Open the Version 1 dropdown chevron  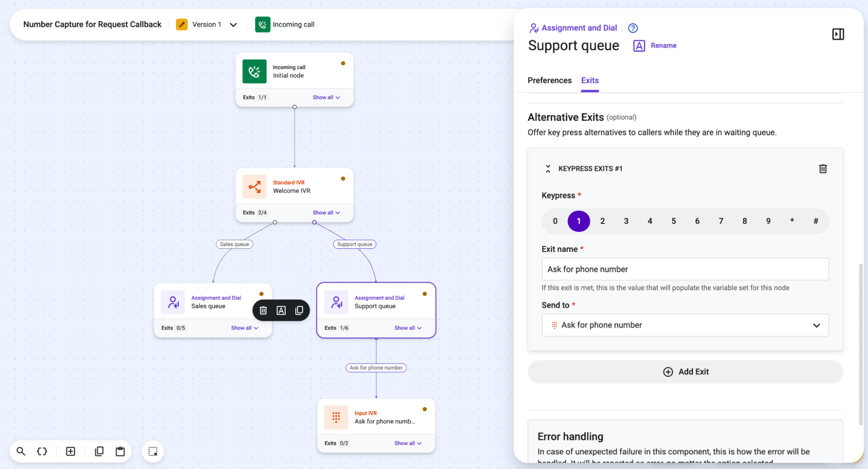pyautogui.click(x=233, y=25)
